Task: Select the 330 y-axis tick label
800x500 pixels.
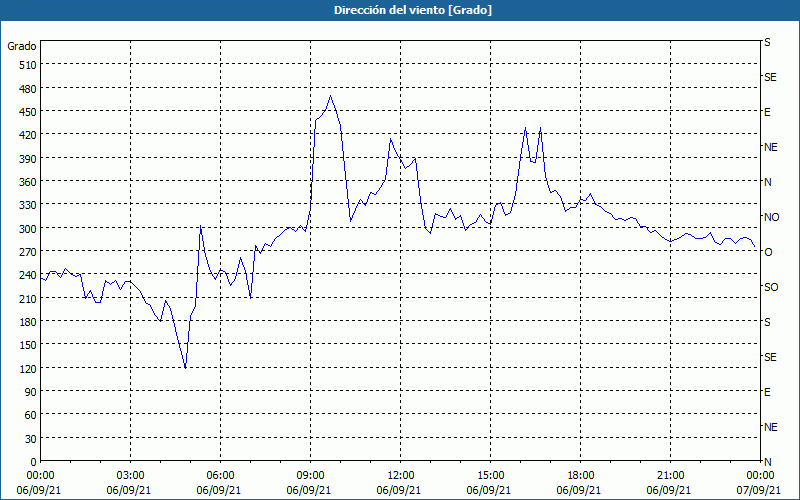Action: click(x=28, y=205)
